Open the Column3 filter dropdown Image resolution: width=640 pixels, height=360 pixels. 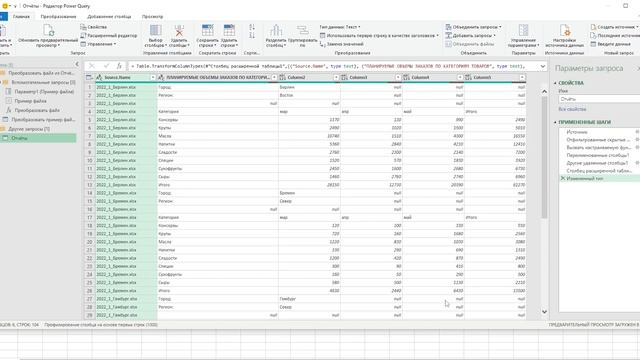(398, 78)
